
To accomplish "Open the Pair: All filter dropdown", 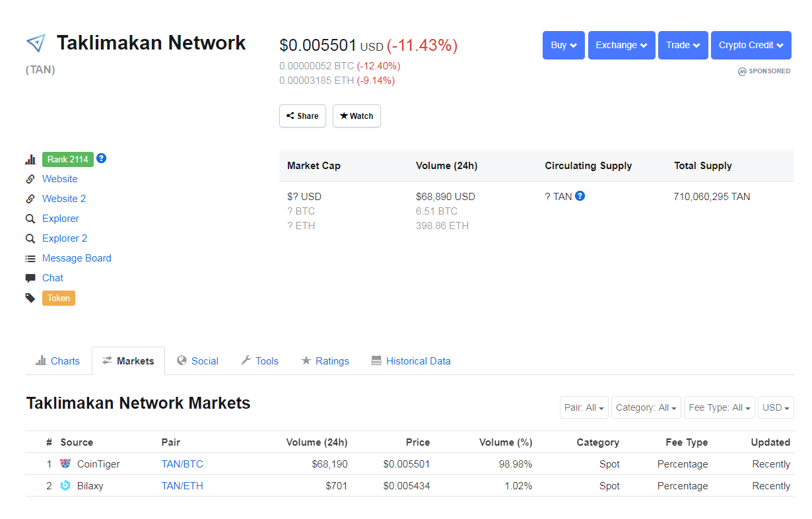I will coord(584,407).
